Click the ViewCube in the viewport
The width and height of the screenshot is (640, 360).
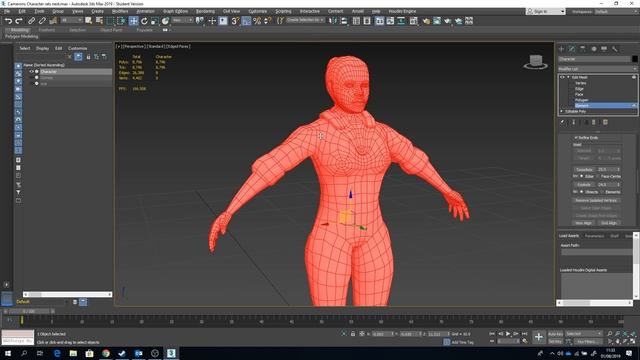(536, 62)
